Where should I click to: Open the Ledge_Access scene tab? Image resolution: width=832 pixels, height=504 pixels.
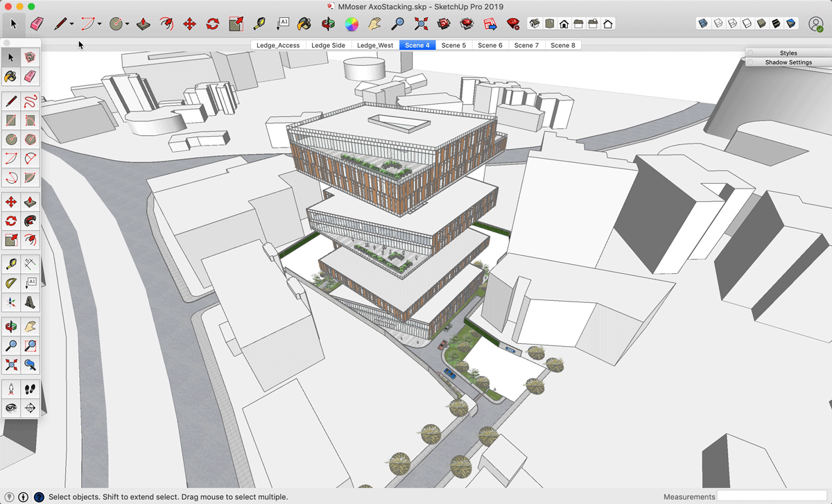278,45
